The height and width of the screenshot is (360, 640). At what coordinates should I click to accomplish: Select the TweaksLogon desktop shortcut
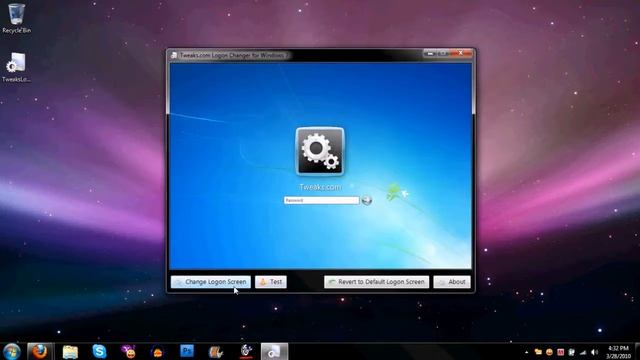coord(16,67)
